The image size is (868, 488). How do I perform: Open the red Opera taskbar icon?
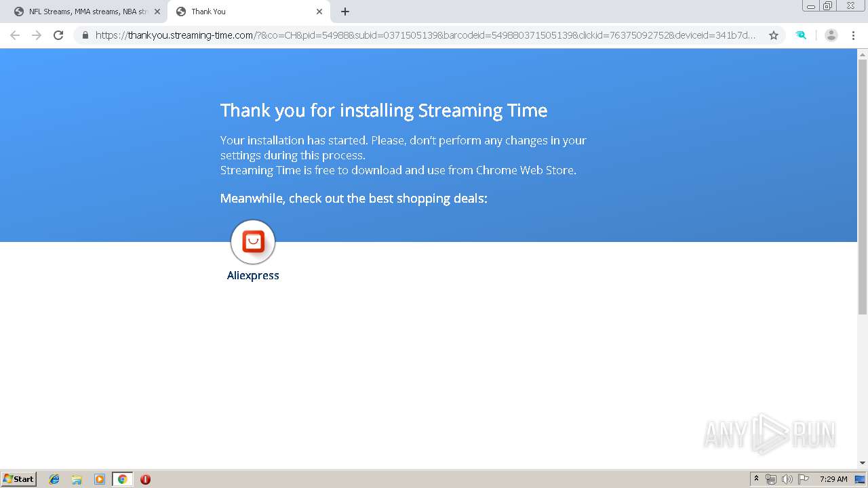pos(145,479)
